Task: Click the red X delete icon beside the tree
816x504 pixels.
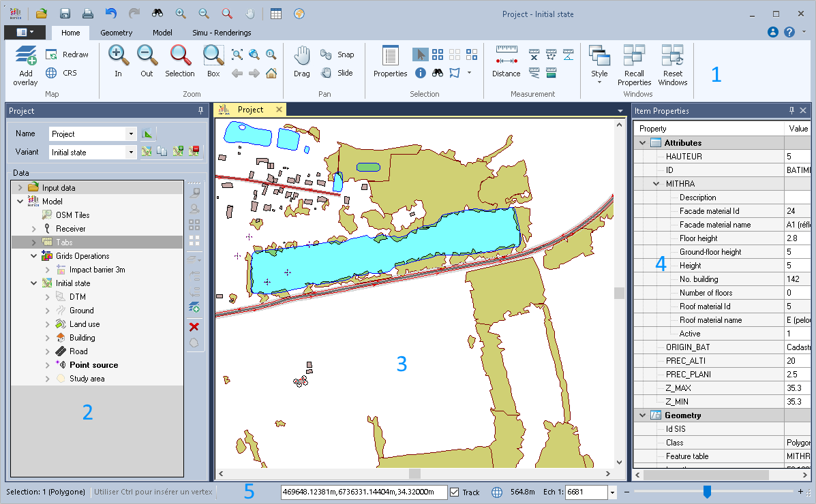Action: 194,327
